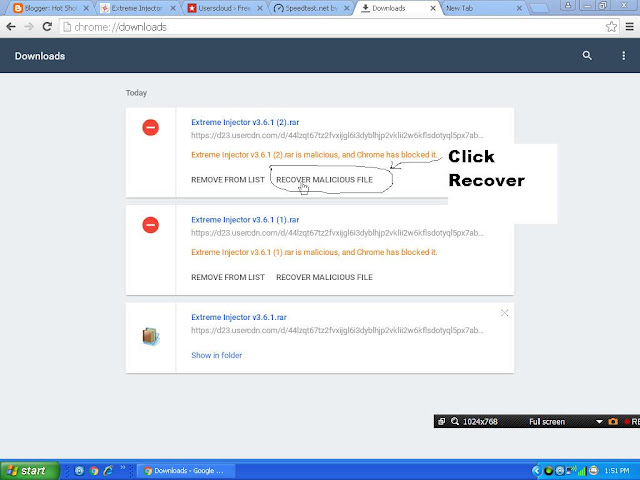The height and width of the screenshot is (480, 640).
Task: Click the green circle tray icon
Action: pyautogui.click(x=549, y=471)
